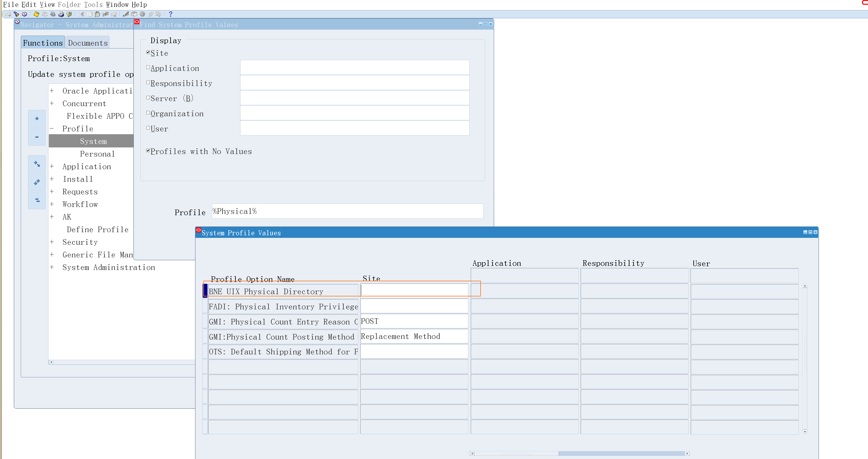Viewport: 868px width, 459px height.
Task: Open the Tools menu
Action: (93, 4)
